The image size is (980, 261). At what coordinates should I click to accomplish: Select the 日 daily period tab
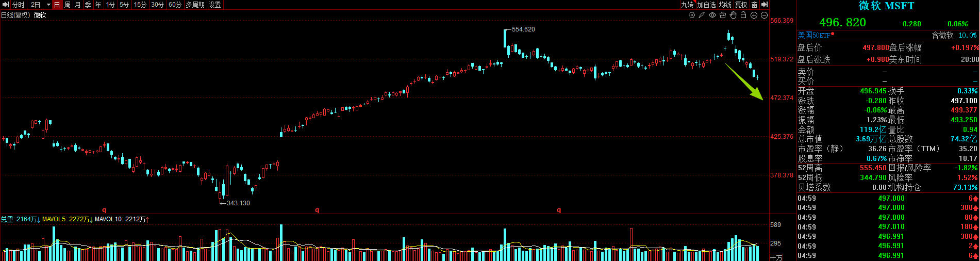coord(57,5)
